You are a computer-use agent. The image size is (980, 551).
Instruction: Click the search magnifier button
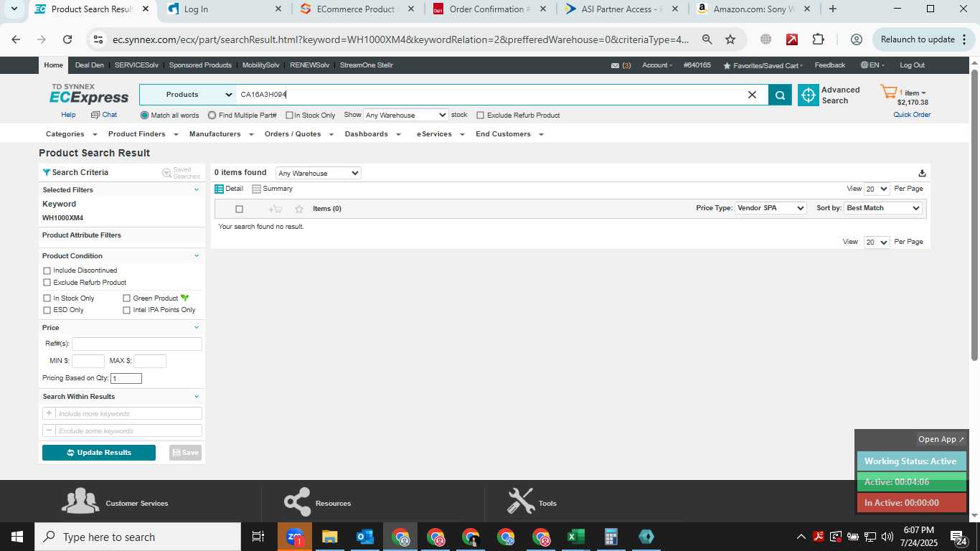click(780, 95)
